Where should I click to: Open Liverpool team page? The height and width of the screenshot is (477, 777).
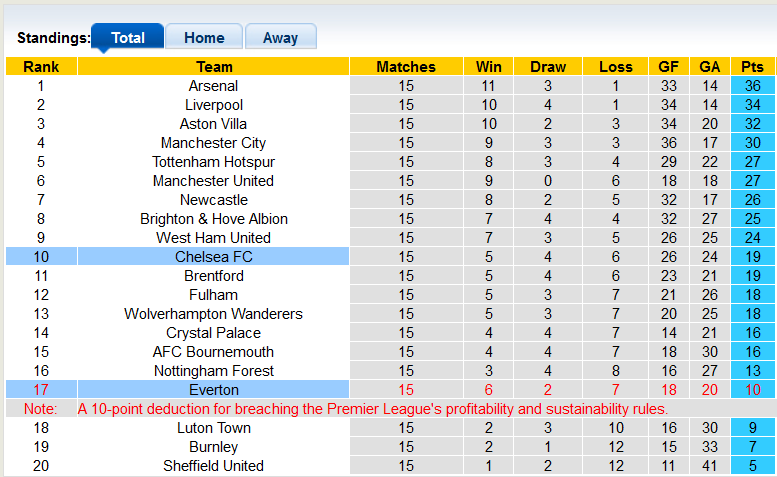(x=213, y=105)
